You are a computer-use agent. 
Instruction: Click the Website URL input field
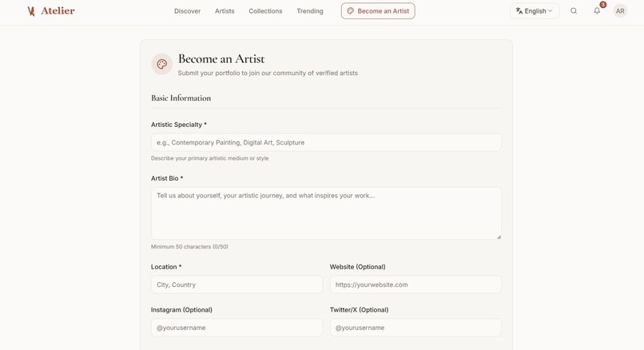(415, 284)
